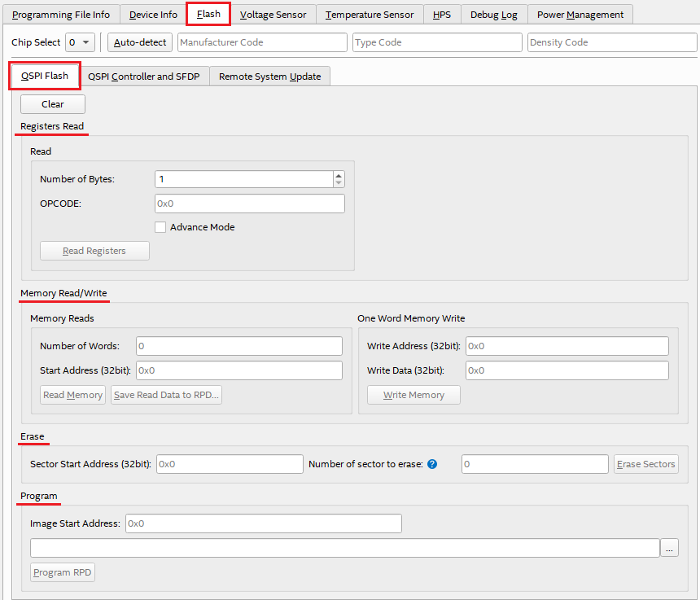Focus the Sector Start Address field
Image resolution: width=700 pixels, height=600 pixels.
coord(230,464)
